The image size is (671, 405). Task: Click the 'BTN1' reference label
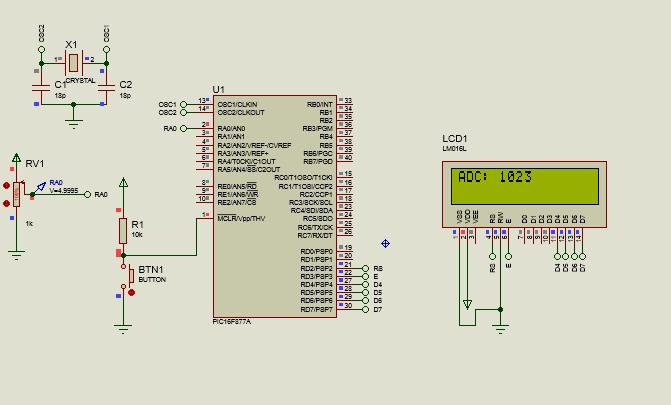click(151, 270)
